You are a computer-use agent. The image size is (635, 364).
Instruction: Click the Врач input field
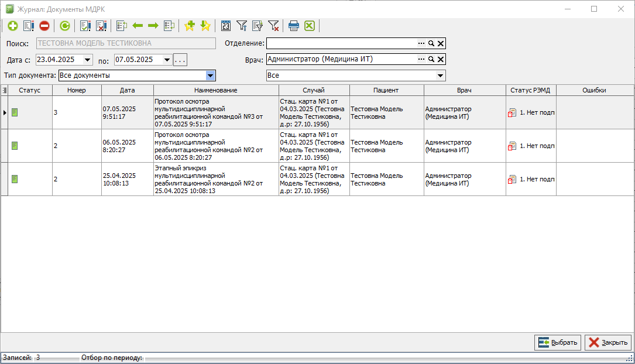pos(342,59)
